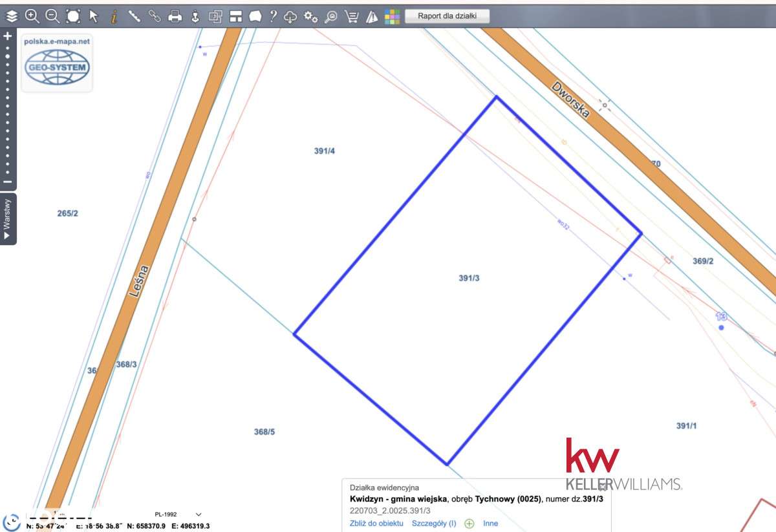Click the Działka ewidencyjna heading
The image size is (776, 532).
click(384, 488)
